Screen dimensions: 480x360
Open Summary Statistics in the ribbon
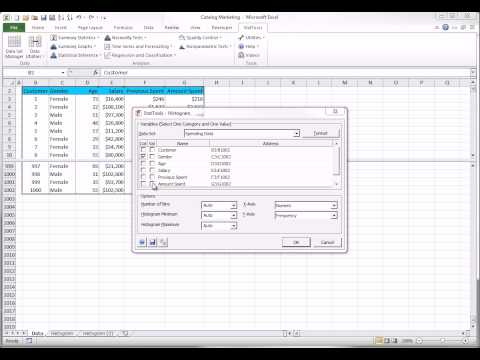[75, 38]
